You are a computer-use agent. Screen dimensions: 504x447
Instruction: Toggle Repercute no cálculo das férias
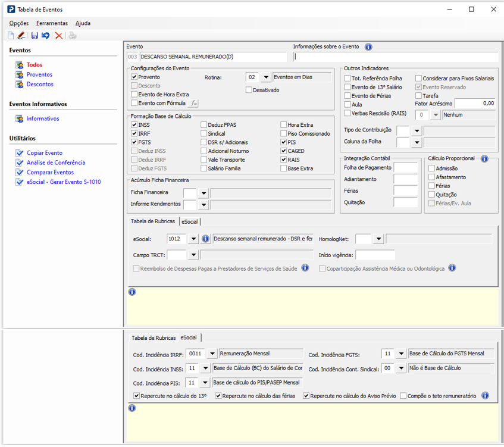click(218, 396)
